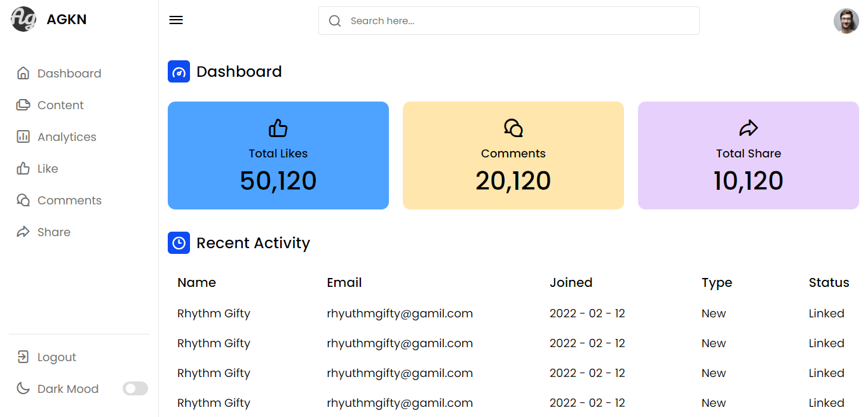Image resolution: width=868 pixels, height=417 pixels.
Task: Click the Dashboard icon next to the heading
Action: [179, 71]
